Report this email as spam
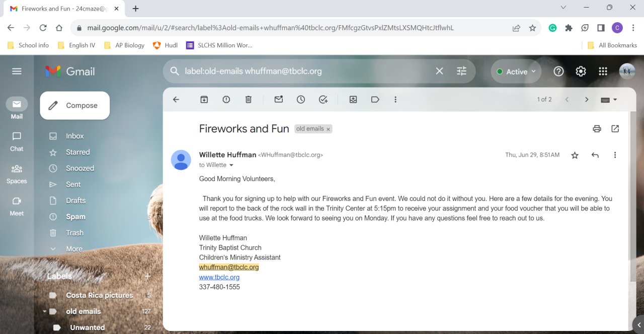This screenshot has height=334, width=644. pos(226,100)
